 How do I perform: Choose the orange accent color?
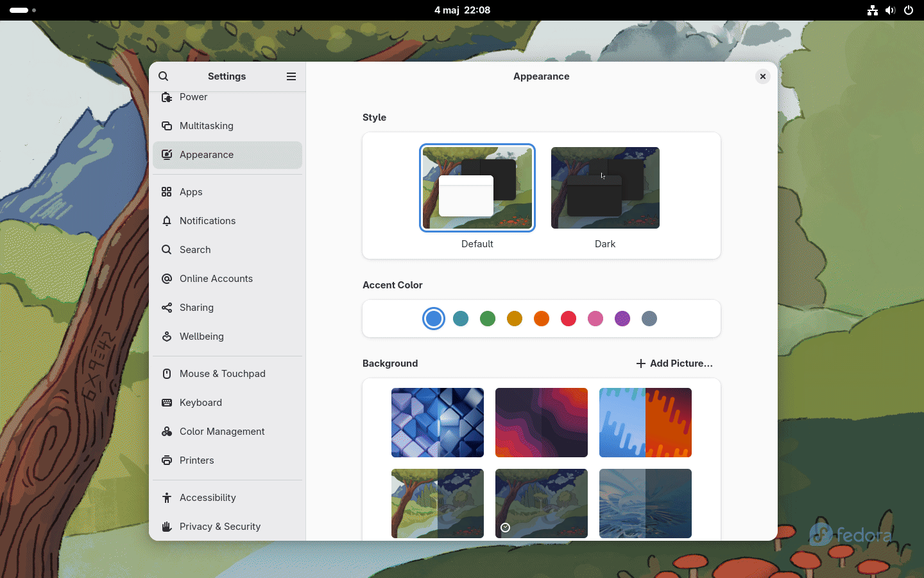coord(542,319)
